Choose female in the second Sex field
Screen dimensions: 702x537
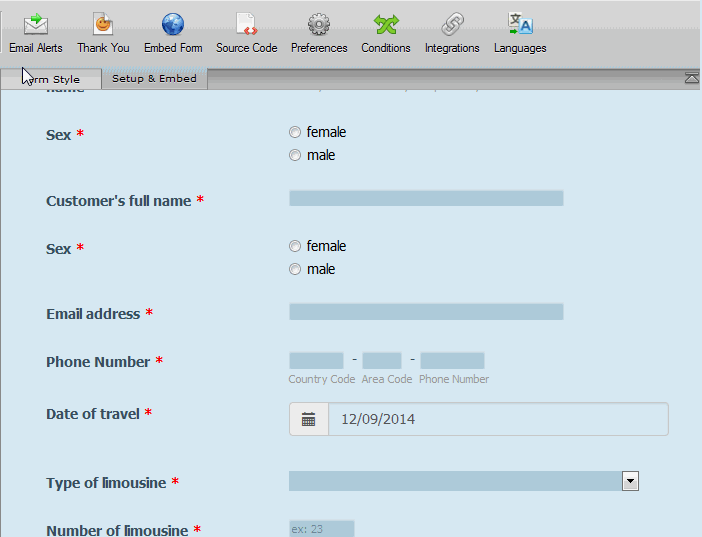coord(295,246)
